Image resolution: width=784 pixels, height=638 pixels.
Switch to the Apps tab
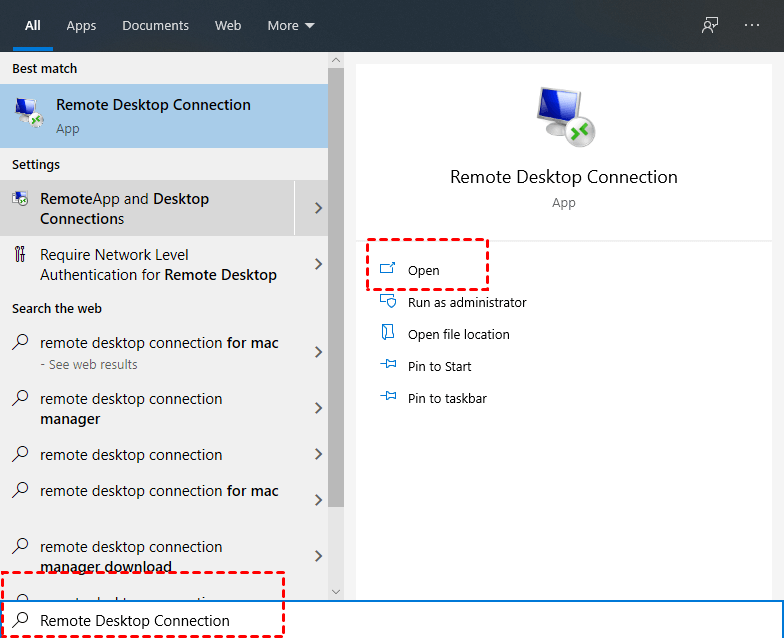[x=81, y=26]
